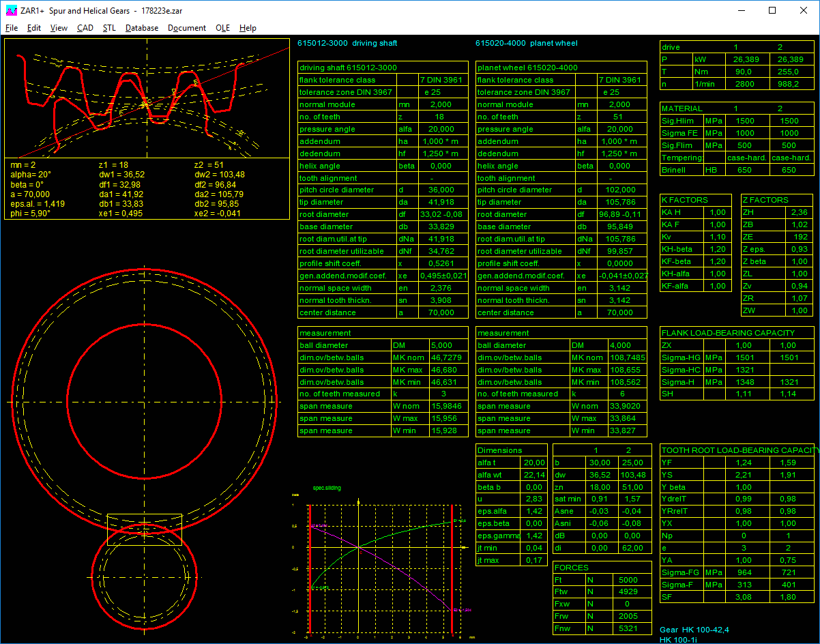The height and width of the screenshot is (644, 820).
Task: Minimize the ZAR1+ window
Action: (741, 11)
